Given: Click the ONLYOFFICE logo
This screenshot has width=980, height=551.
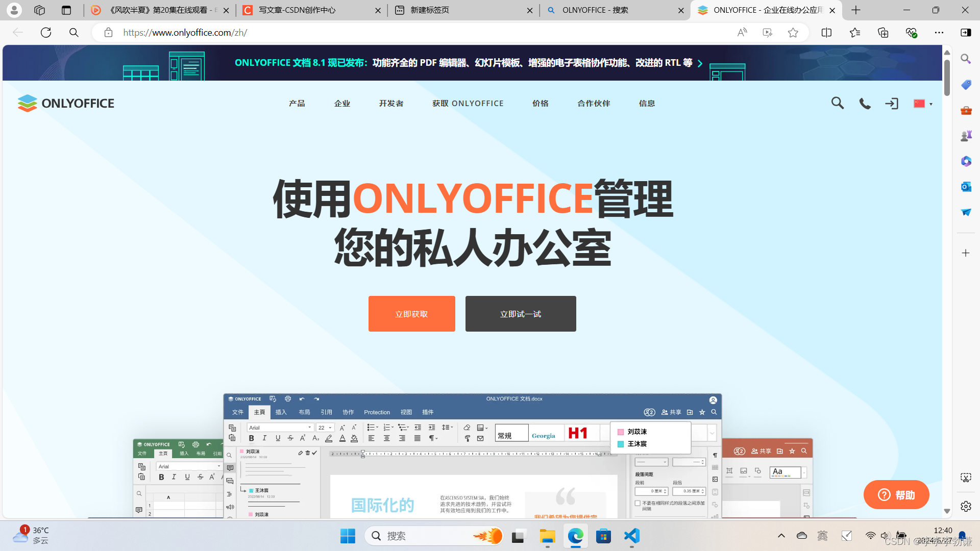Looking at the screenshot, I should [66, 103].
